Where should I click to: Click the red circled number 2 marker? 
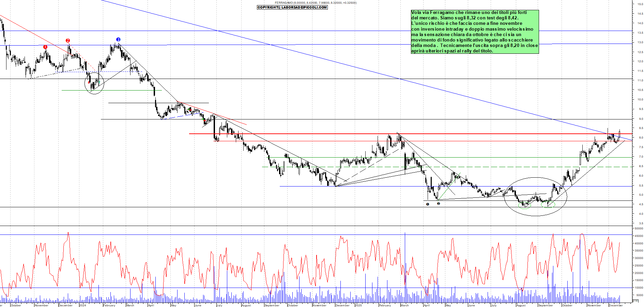[68, 41]
